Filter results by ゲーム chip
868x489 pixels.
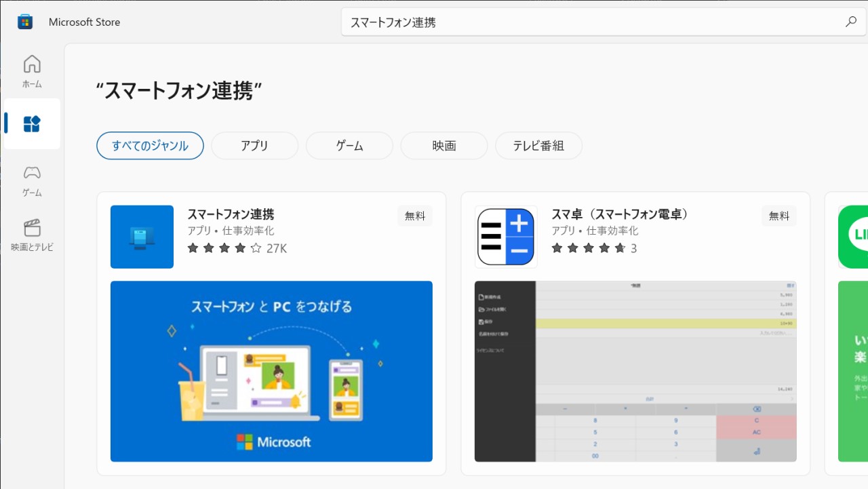point(349,146)
